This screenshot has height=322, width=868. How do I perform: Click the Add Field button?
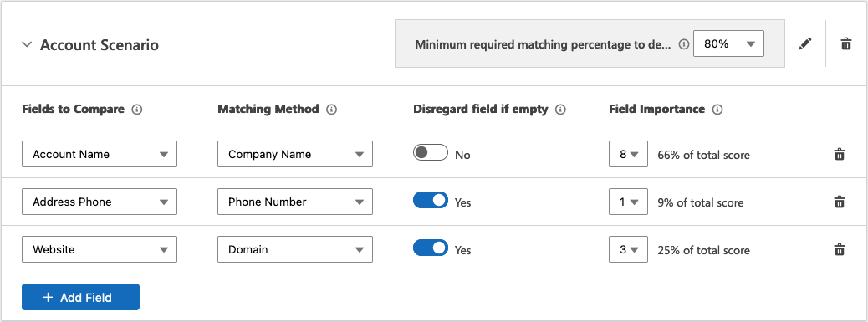coord(81,297)
